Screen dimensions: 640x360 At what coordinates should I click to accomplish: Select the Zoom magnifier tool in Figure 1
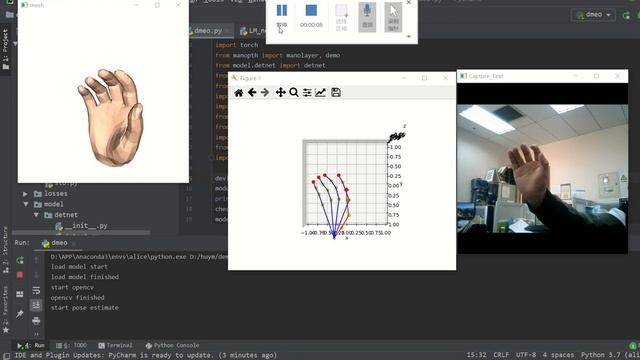click(x=293, y=93)
